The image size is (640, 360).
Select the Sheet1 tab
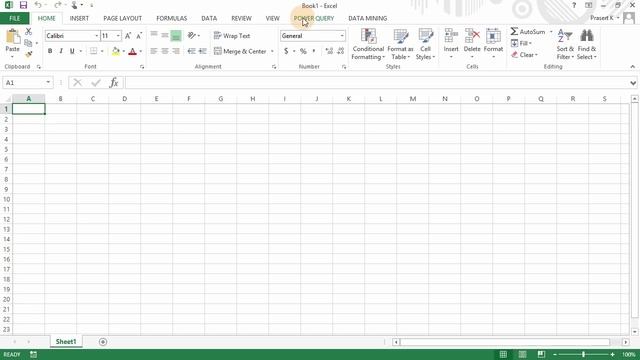[x=66, y=342]
